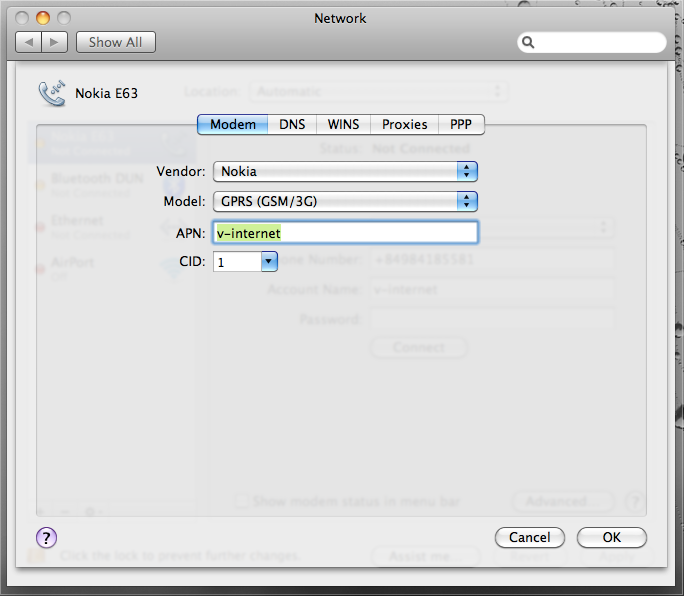The height and width of the screenshot is (596, 684).
Task: Switch to the DNS tab
Action: [292, 124]
